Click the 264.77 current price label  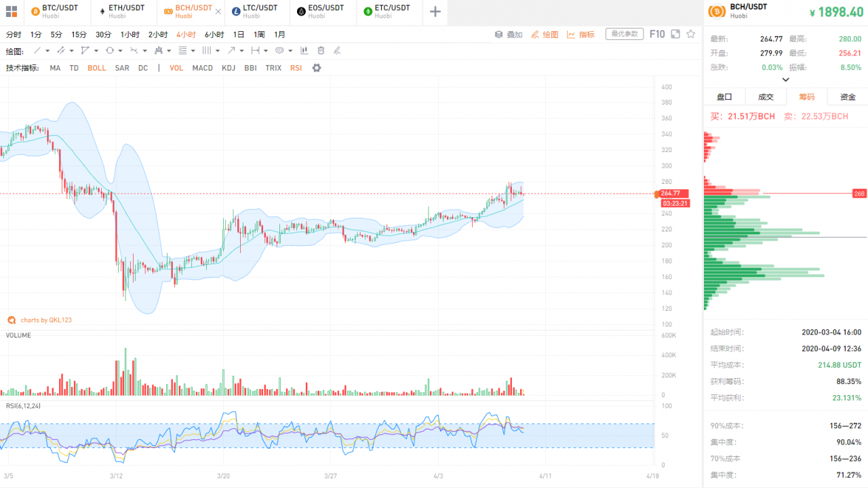673,193
